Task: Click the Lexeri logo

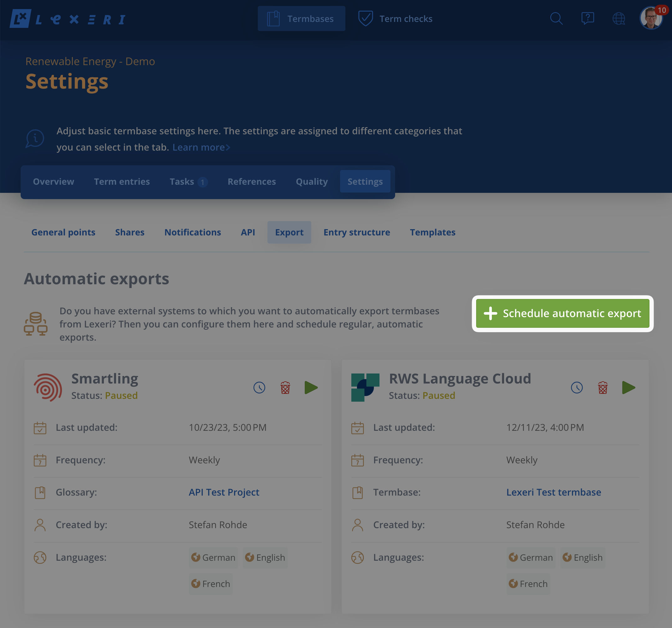Action: coord(68,18)
